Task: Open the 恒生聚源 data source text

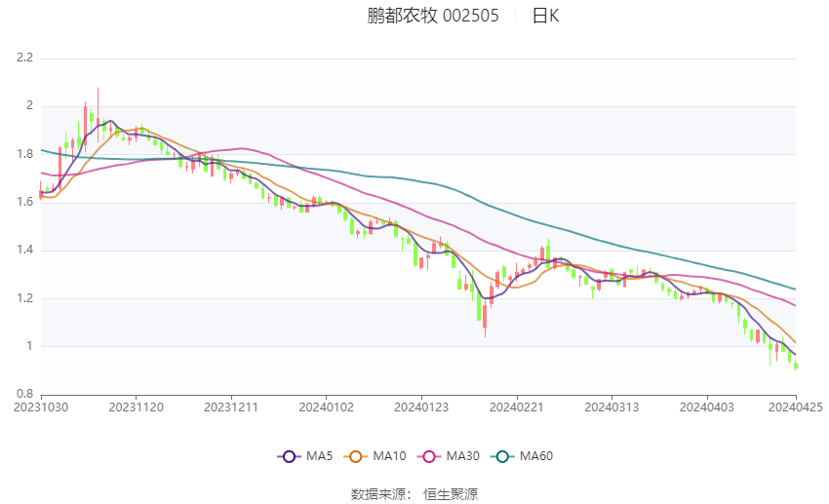Action: click(x=451, y=494)
